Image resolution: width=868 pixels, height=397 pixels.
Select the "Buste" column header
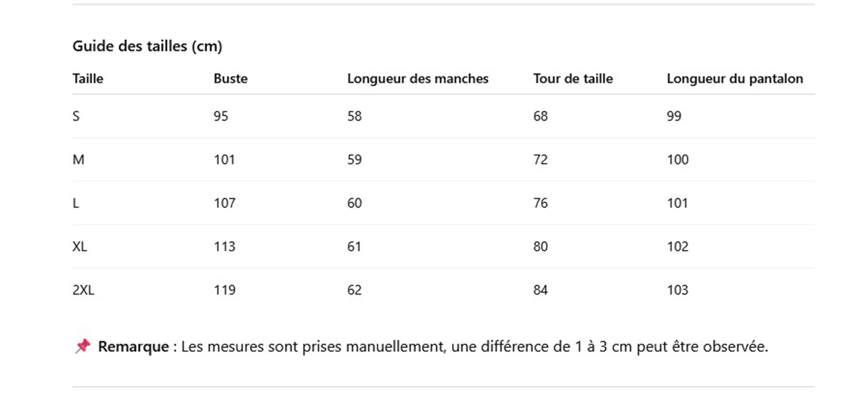coord(231,79)
